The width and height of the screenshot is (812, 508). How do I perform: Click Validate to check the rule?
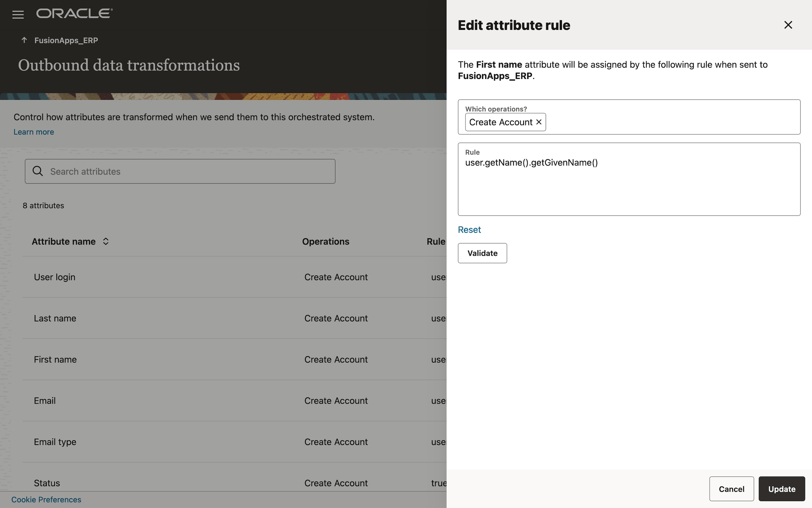tap(482, 253)
